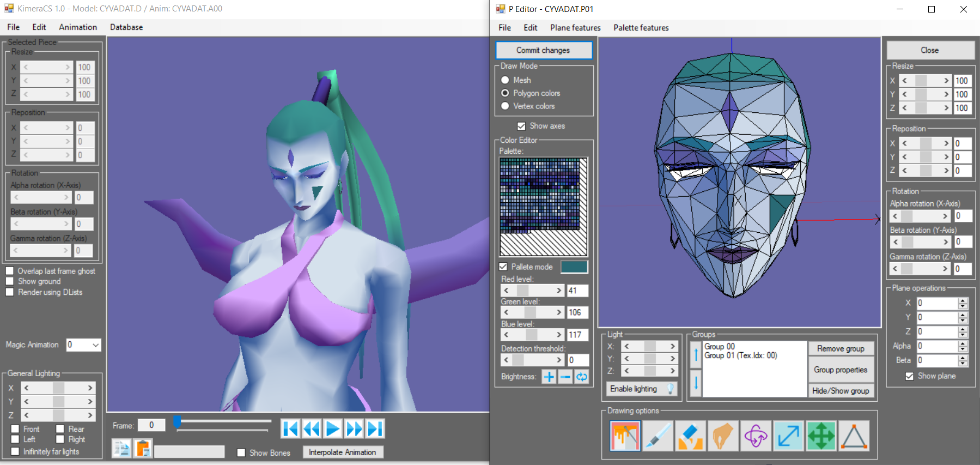Viewport: 980px width, 465px height.
Task: Open Group properties
Action: pos(841,370)
